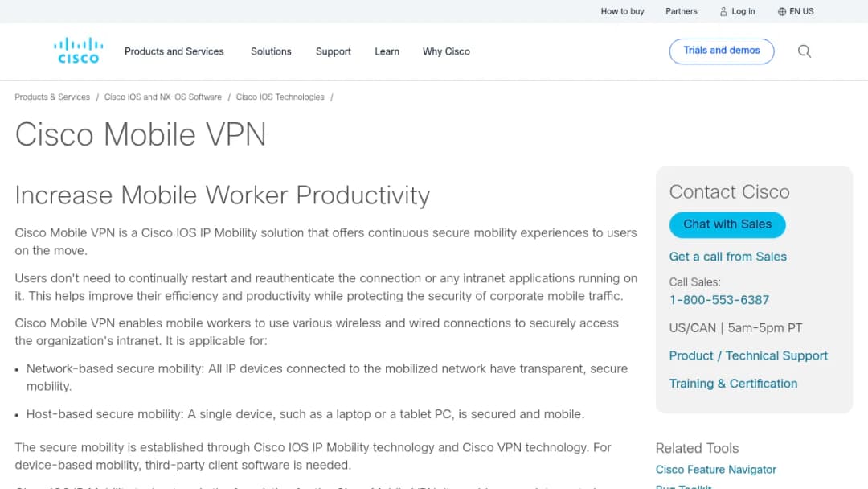
Task: Click the Log in user icon
Action: (x=723, y=11)
